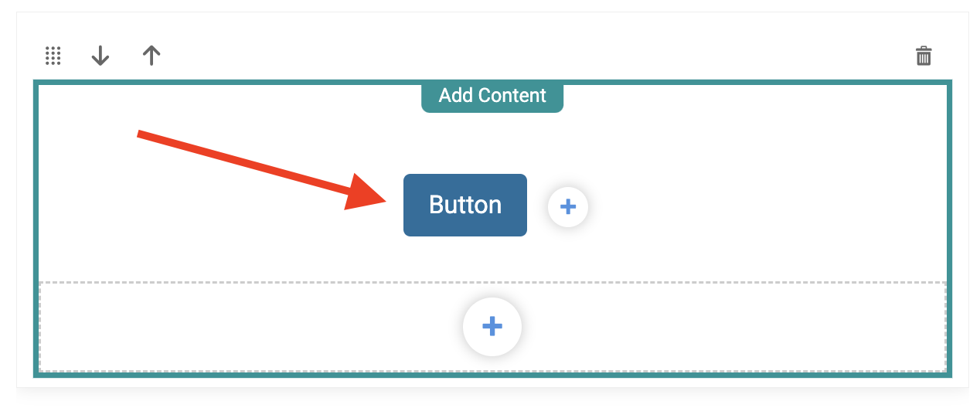Add an element to the right of Button
The height and width of the screenshot is (408, 980).
568,206
